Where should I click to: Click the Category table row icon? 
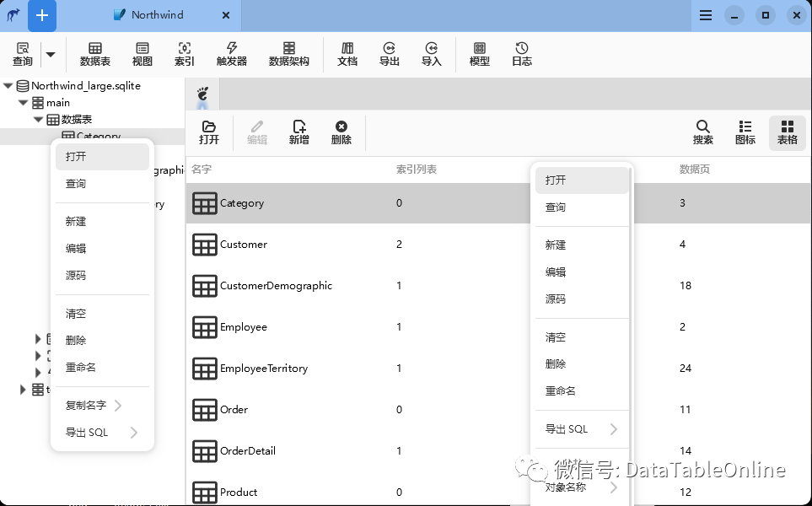point(205,203)
